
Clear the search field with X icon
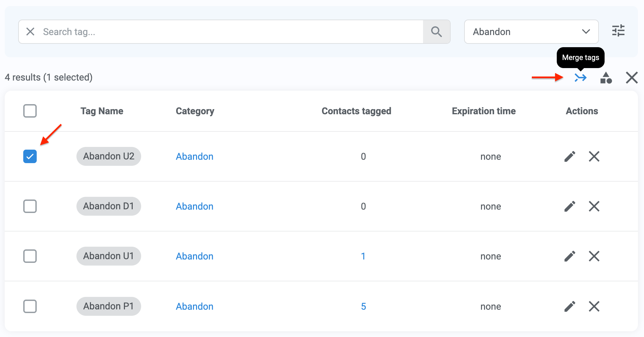pos(30,32)
